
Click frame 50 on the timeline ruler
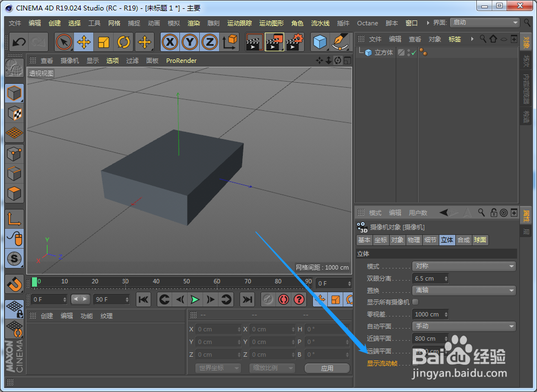[x=187, y=282]
